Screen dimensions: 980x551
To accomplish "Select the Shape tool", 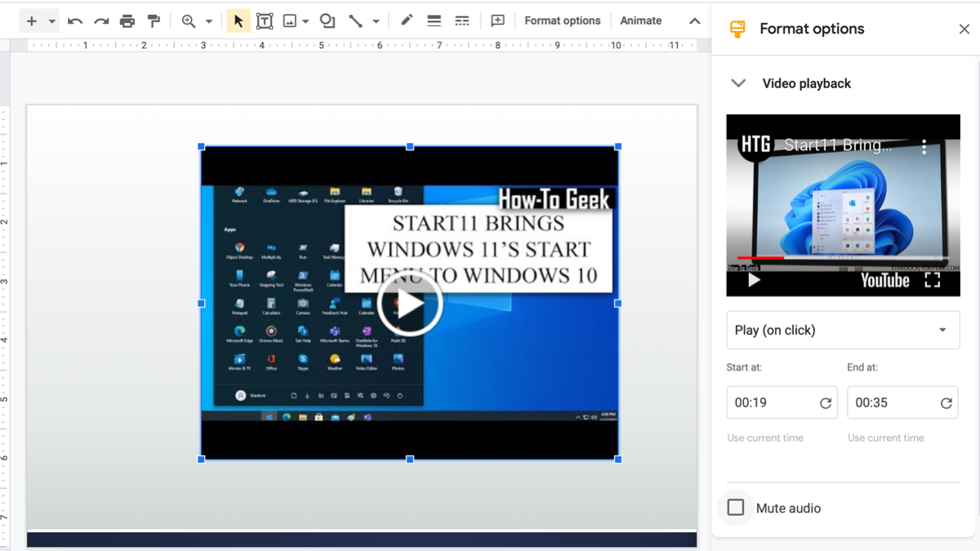I will (x=327, y=20).
